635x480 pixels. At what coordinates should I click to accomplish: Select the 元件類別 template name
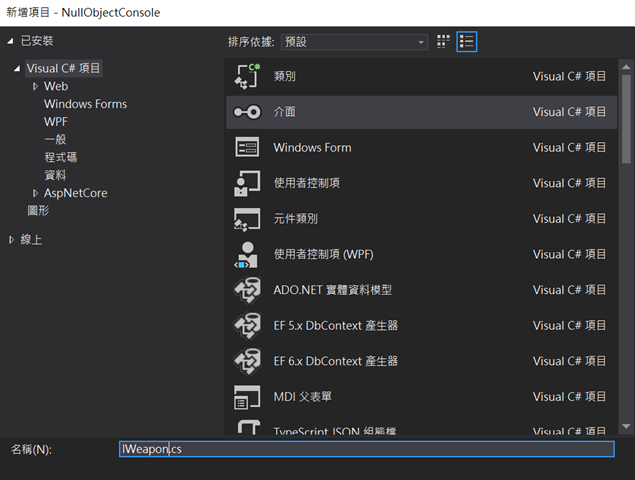[x=296, y=219]
